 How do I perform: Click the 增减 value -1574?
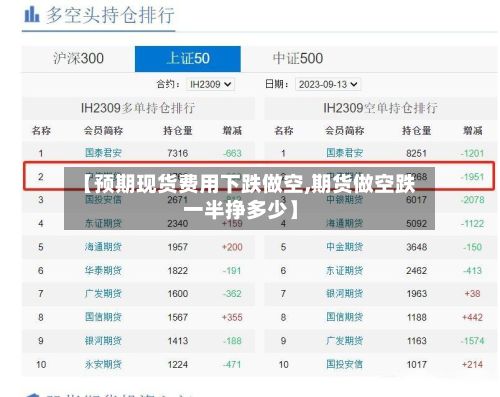(x=472, y=341)
